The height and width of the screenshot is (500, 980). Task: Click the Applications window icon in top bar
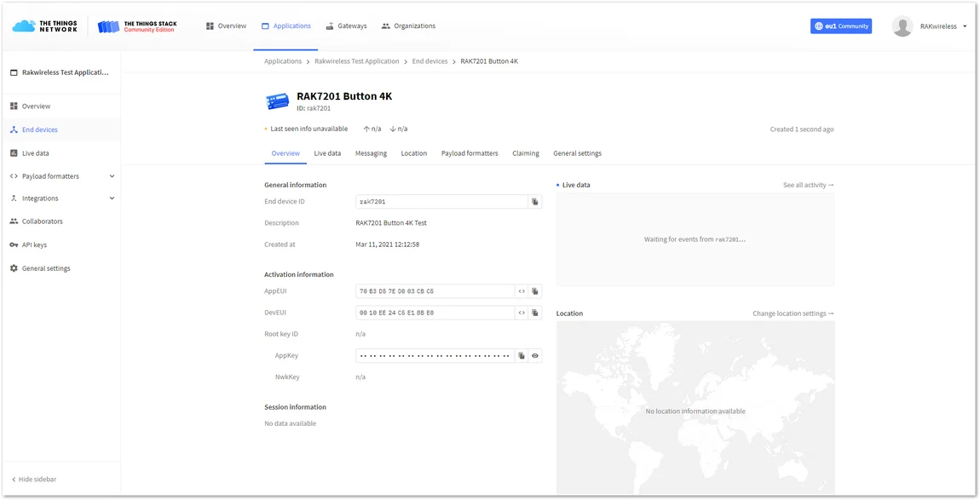click(265, 26)
